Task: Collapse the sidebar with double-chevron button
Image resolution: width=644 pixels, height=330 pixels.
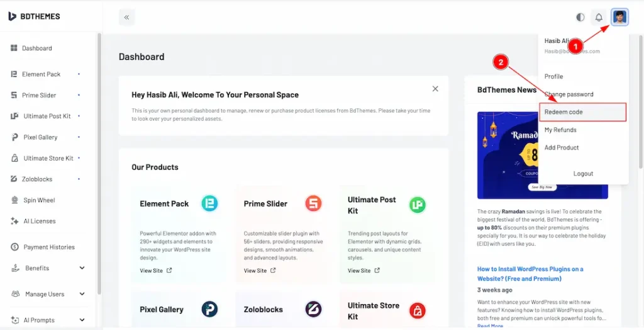Action: (x=126, y=18)
